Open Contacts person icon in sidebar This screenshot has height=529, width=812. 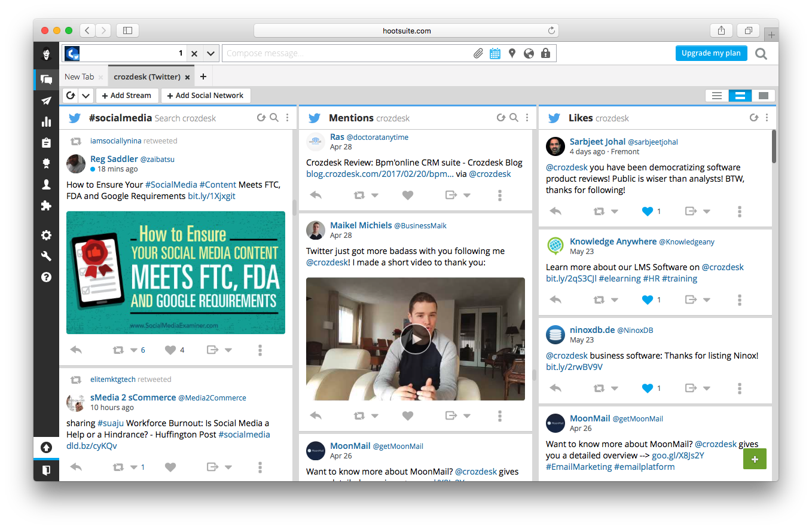click(46, 185)
